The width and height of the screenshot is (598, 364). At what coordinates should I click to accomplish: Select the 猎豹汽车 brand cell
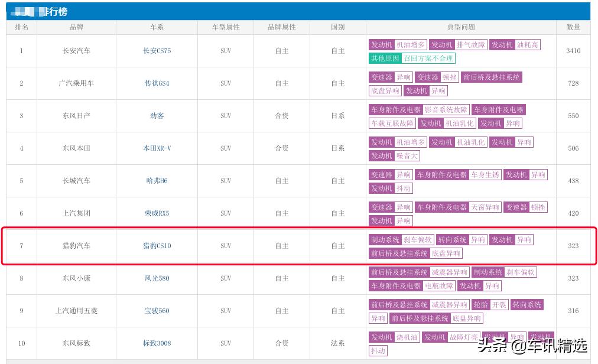pos(76,246)
